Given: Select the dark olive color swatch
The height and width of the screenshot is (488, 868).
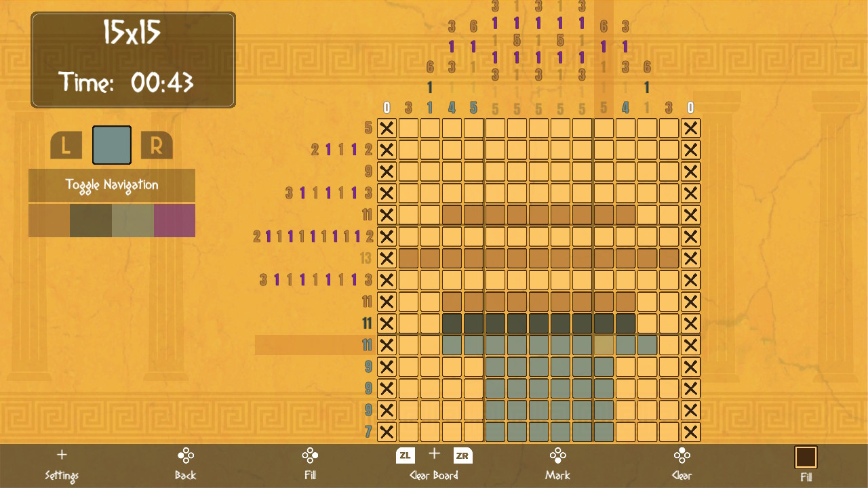Looking at the screenshot, I should coord(91,220).
